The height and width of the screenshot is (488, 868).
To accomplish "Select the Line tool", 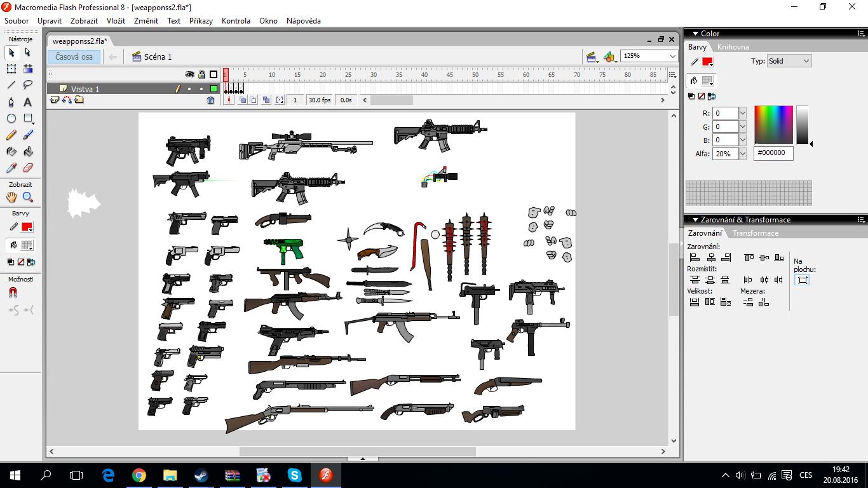I will click(11, 85).
